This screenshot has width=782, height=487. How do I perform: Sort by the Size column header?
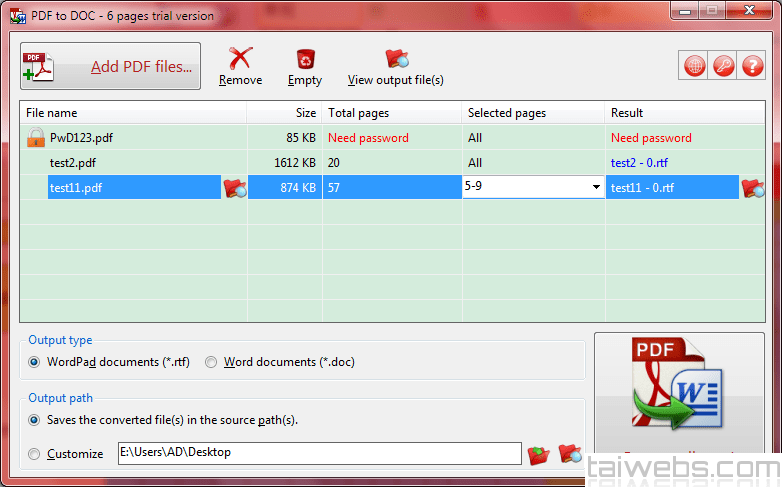click(284, 113)
